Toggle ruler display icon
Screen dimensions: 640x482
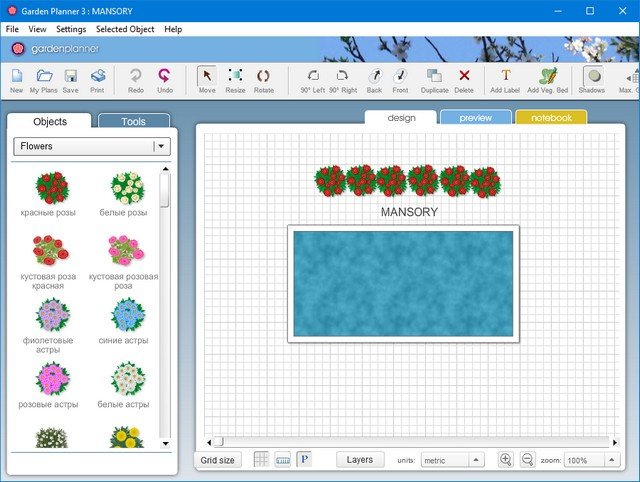283,460
